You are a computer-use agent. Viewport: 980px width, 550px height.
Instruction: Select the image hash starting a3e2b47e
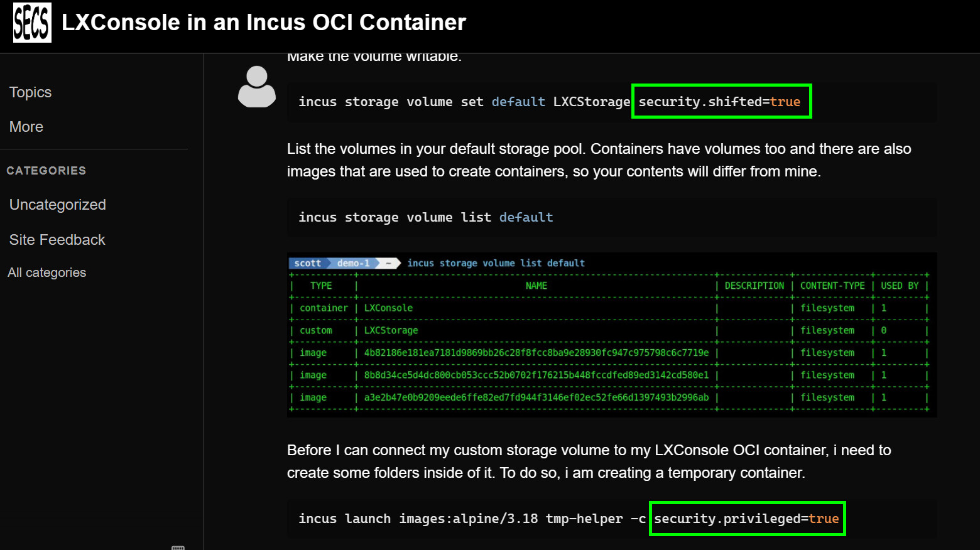(536, 397)
